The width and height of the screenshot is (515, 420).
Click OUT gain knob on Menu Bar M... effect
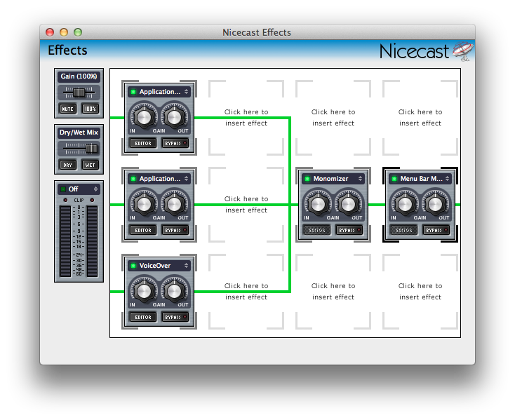(x=435, y=204)
